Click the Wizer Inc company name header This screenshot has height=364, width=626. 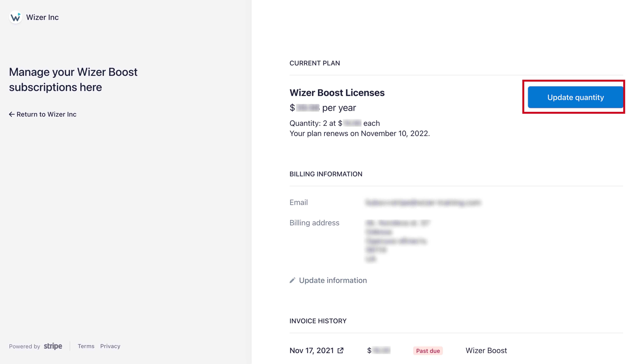pyautogui.click(x=43, y=17)
